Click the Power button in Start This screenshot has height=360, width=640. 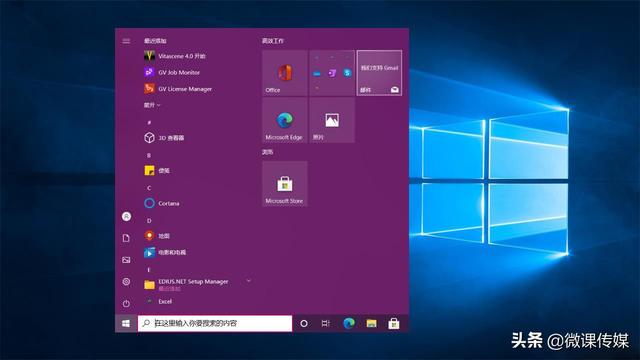pos(126,303)
